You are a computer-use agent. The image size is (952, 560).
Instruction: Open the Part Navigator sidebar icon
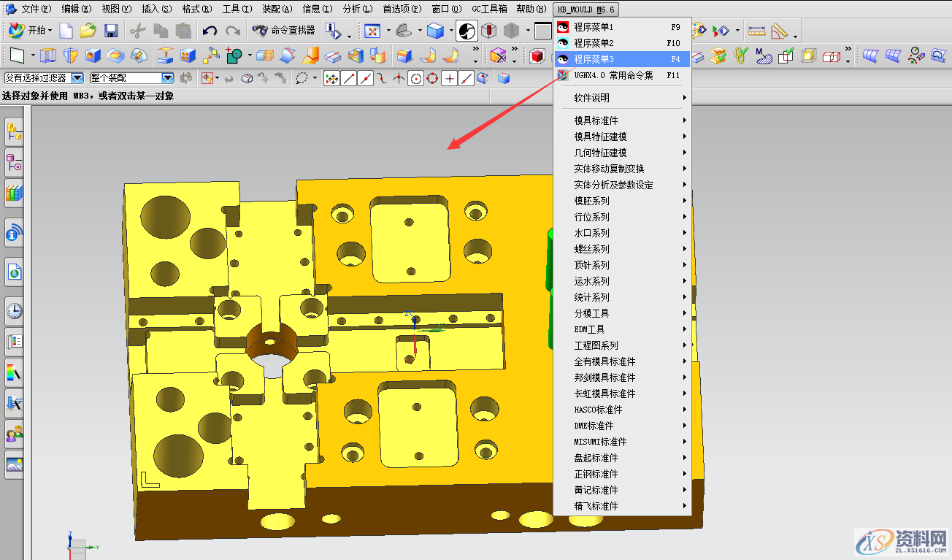pos(14,161)
